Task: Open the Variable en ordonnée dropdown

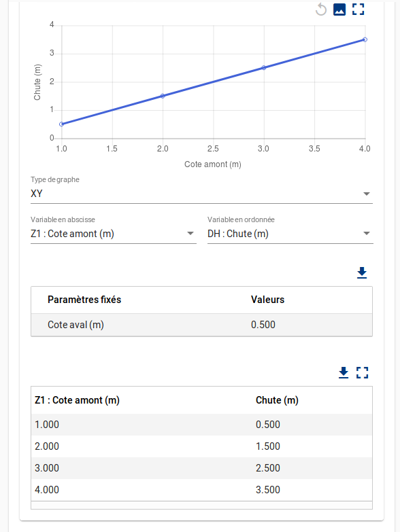Action: tap(290, 234)
